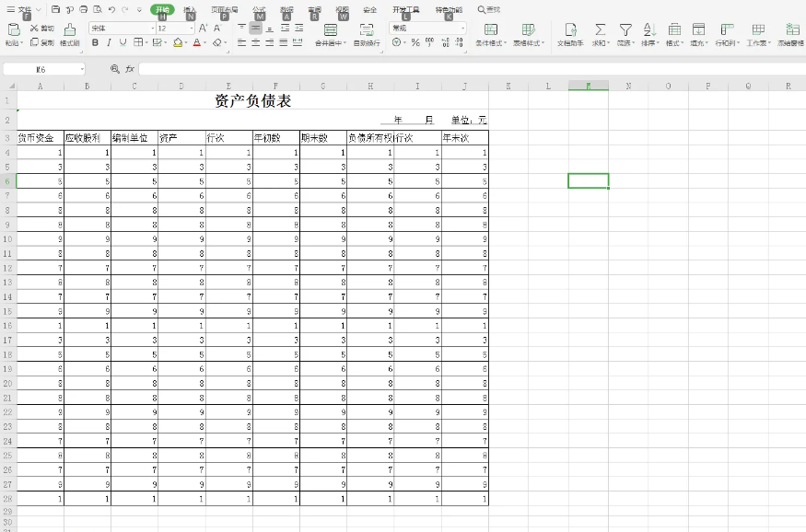The width and height of the screenshot is (806, 532).
Task: Click the Wrap Text (自动换行) icon
Action: (x=367, y=30)
